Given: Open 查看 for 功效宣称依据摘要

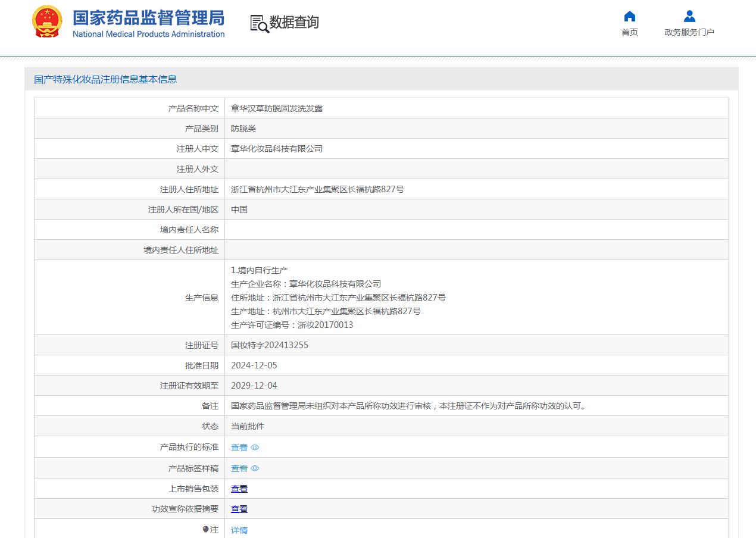Looking at the screenshot, I should click(239, 509).
